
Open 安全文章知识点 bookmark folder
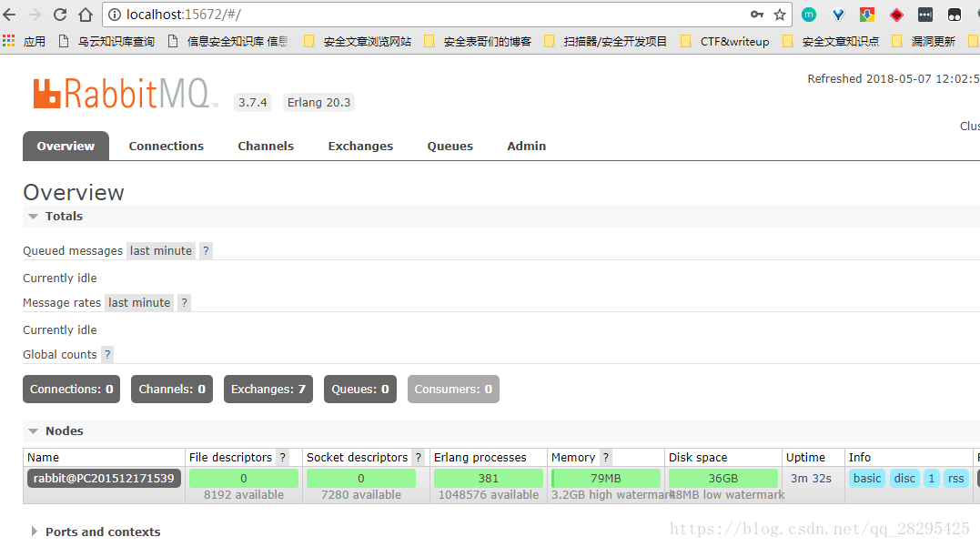pyautogui.click(x=831, y=41)
